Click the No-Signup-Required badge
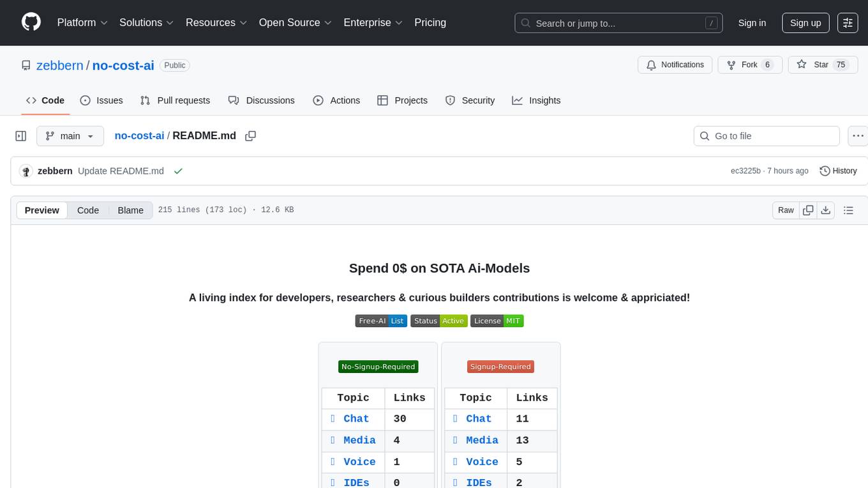This screenshot has width=868, height=488. coord(378,367)
